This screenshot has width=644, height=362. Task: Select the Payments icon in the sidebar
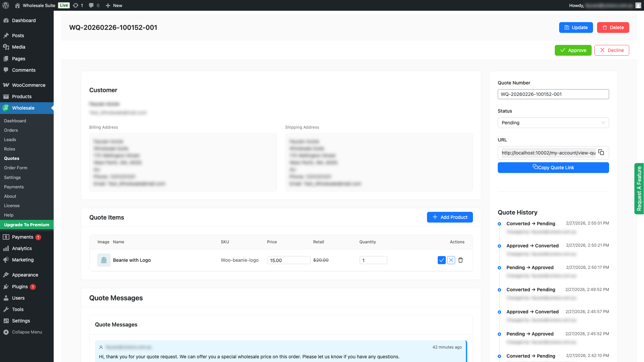click(x=6, y=237)
